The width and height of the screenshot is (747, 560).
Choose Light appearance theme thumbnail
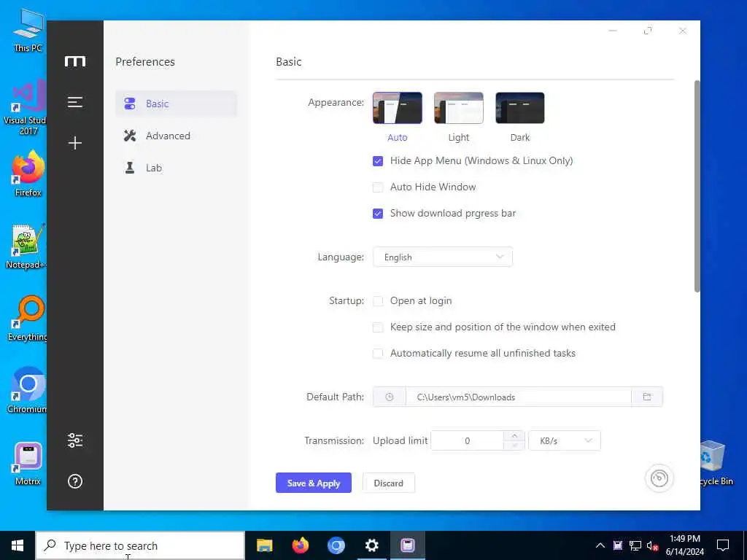[458, 108]
